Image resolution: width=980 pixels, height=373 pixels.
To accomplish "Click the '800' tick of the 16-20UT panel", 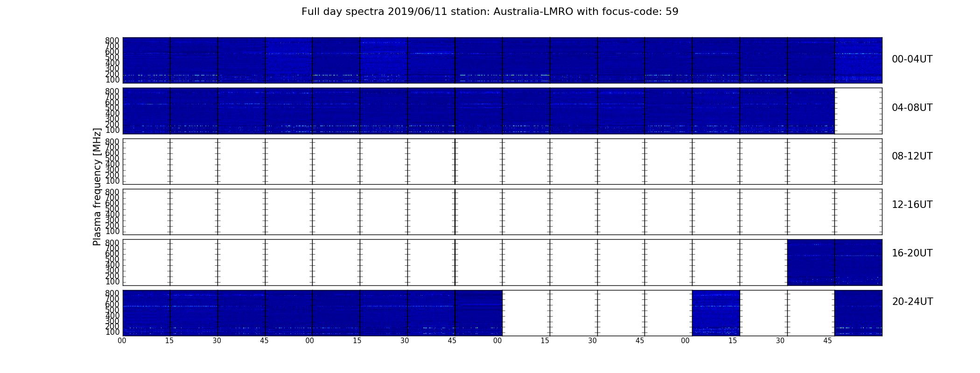I will (x=112, y=243).
